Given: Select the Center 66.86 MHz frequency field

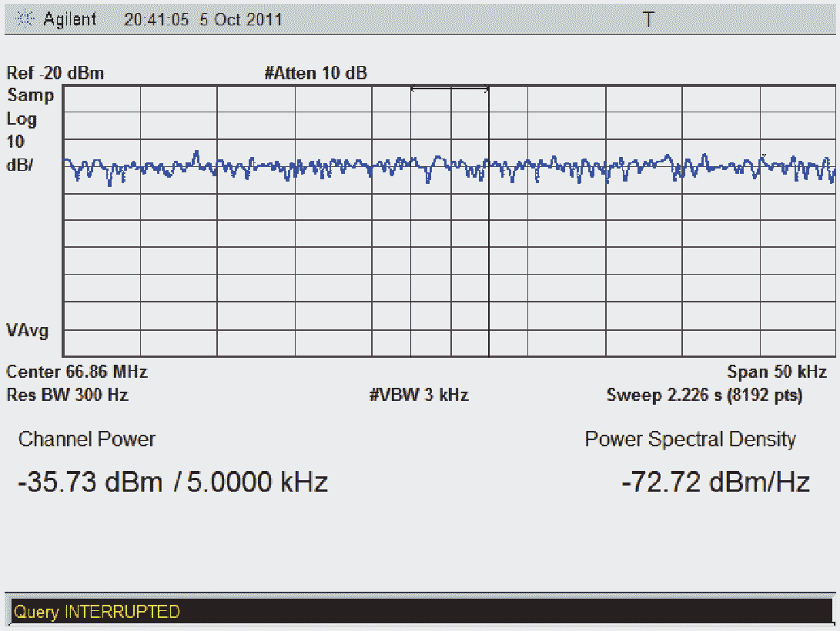Looking at the screenshot, I should click(77, 372).
